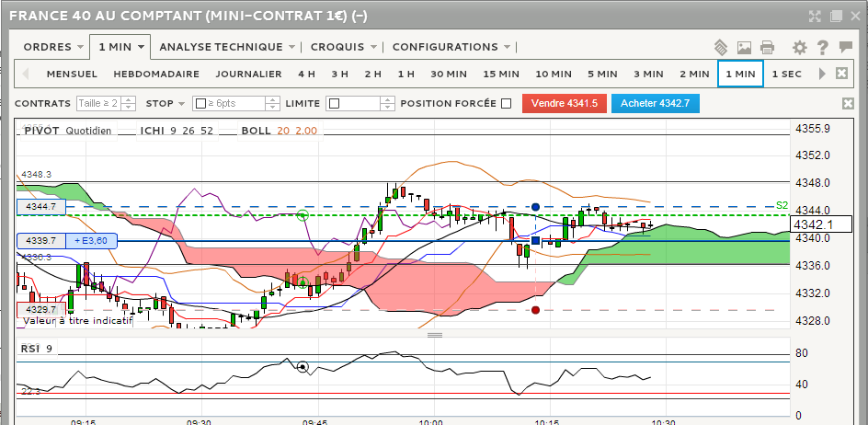Click the Taille contracts input field
The image size is (868, 425).
coord(99,104)
